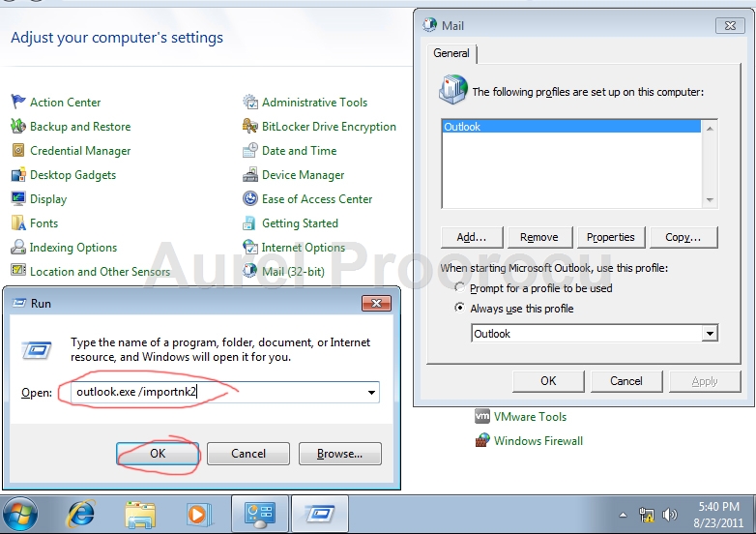
Task: Open Credential Manager safe icon
Action: 17,151
